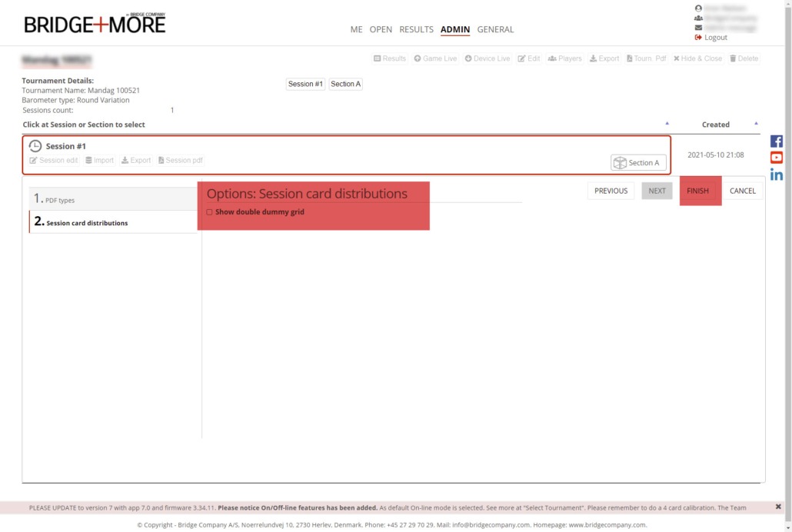Enable Show double dummy grid checkbox

point(209,212)
